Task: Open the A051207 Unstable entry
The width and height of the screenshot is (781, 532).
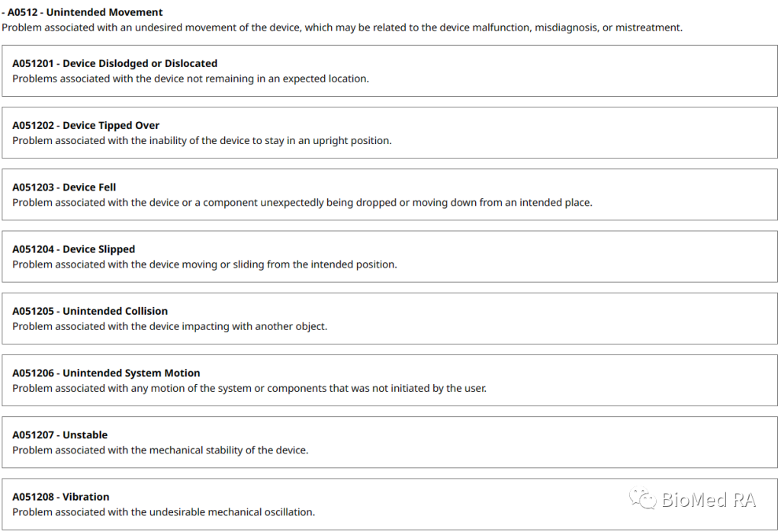Action: [x=59, y=435]
